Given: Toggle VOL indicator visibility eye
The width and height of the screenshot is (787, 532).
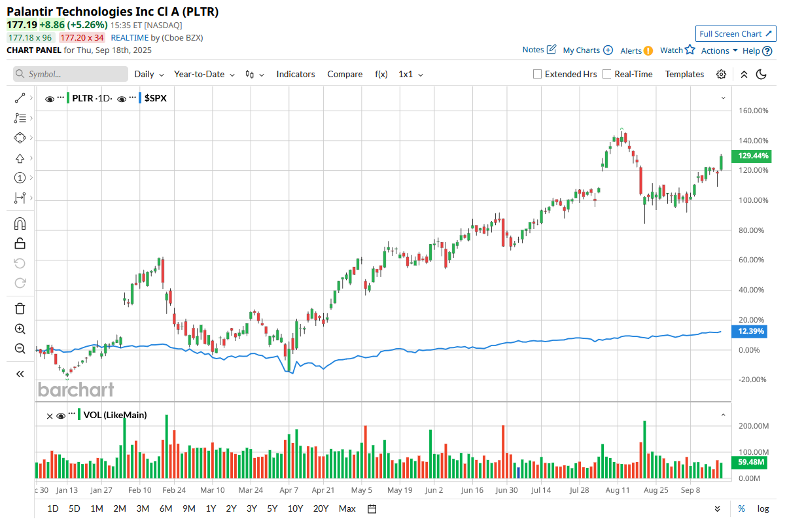Looking at the screenshot, I should click(61, 416).
